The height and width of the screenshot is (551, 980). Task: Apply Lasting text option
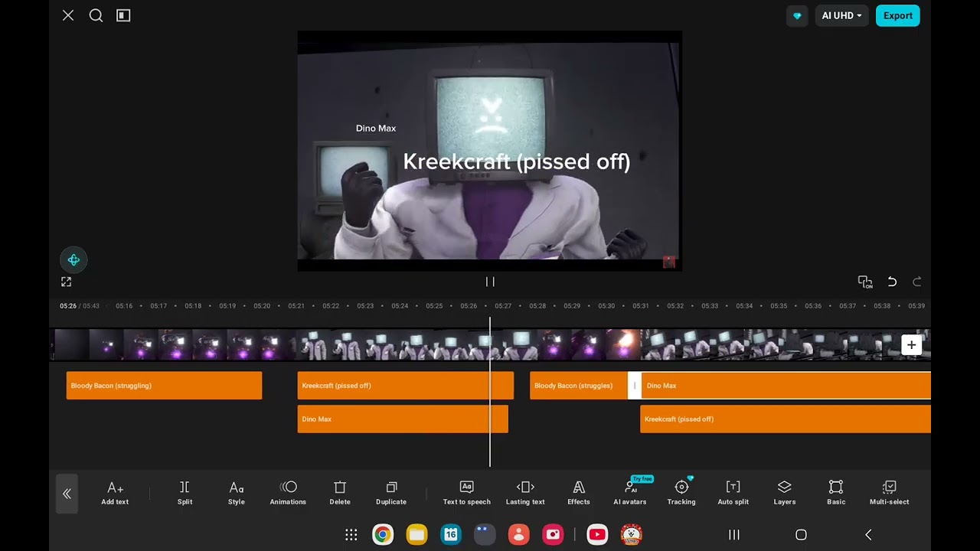(x=525, y=493)
